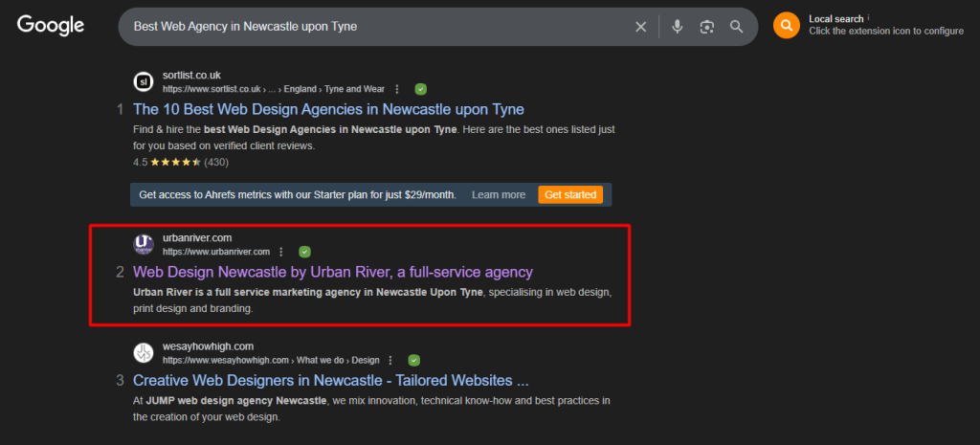This screenshot has width=980, height=445.
Task: Click green check badge on urbanriver result
Action: click(304, 252)
